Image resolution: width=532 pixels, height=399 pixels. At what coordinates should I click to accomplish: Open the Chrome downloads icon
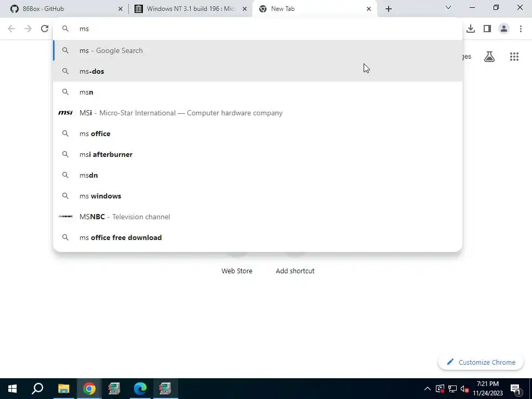(x=470, y=29)
